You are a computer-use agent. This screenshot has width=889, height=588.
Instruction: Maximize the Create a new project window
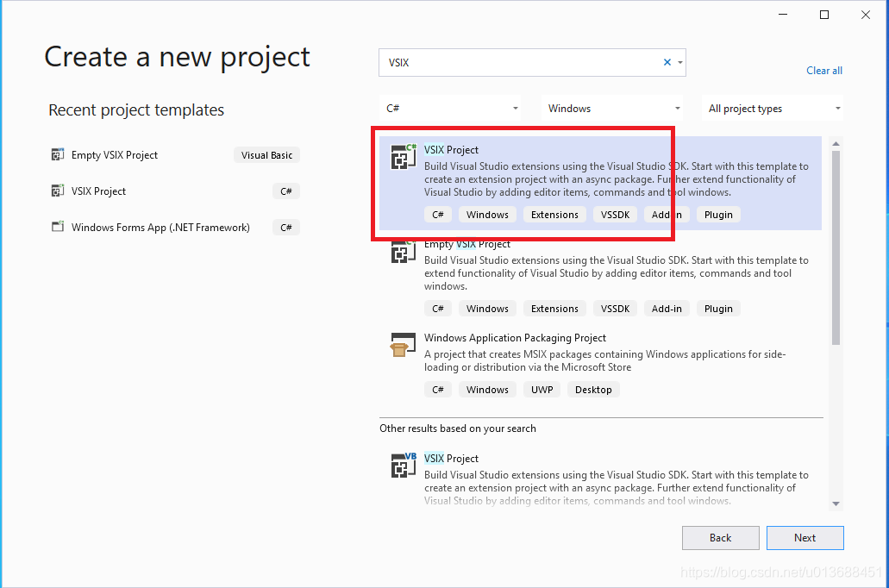coord(824,15)
